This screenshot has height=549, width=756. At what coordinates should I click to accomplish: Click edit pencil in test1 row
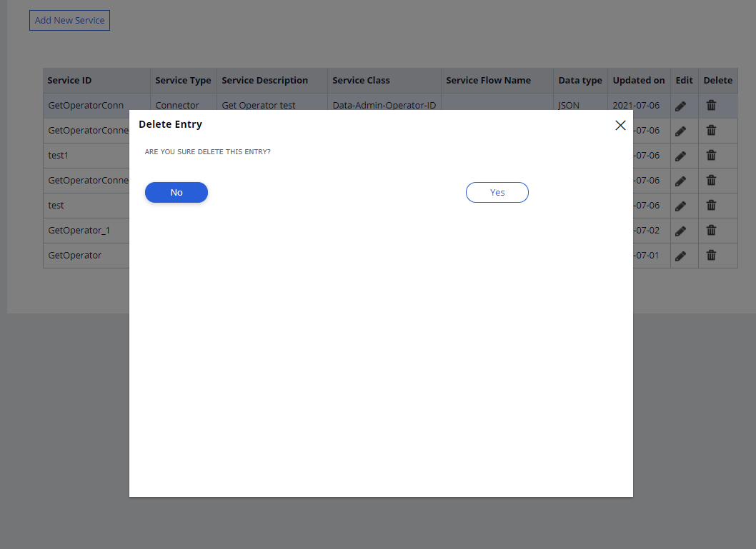coord(680,156)
